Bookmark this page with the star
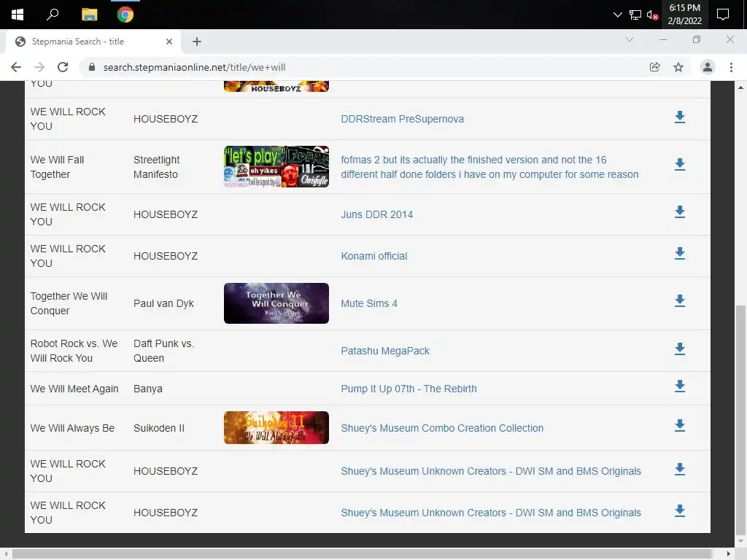Viewport: 747px width, 560px height. 678,67
